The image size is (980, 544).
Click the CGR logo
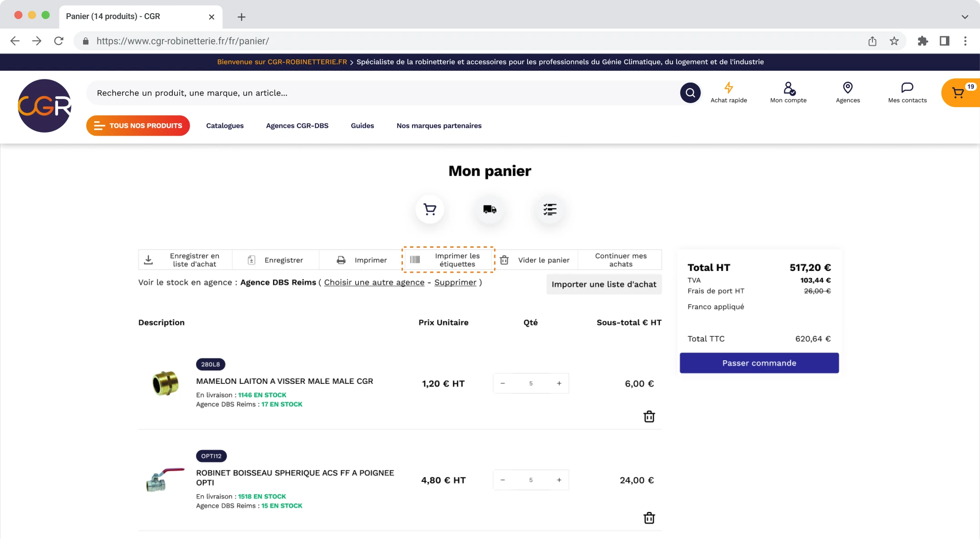tap(44, 106)
